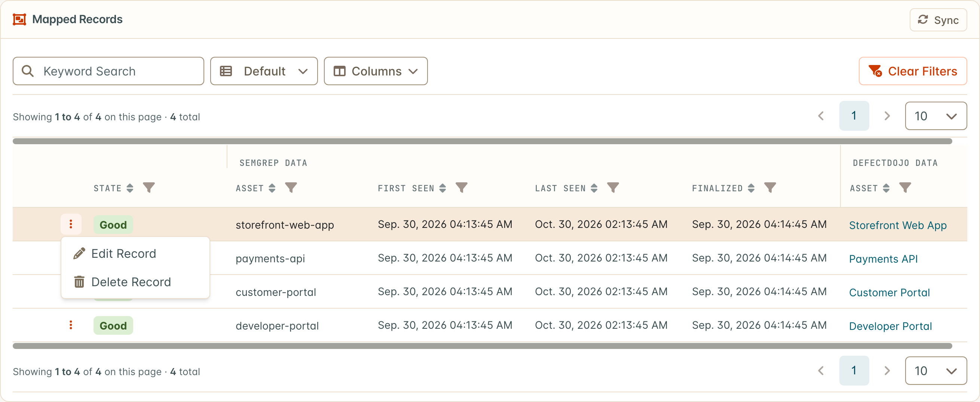Screen dimensions: 980x402
Task: Open the kebab menu for developer-portal row
Action: 71,325
